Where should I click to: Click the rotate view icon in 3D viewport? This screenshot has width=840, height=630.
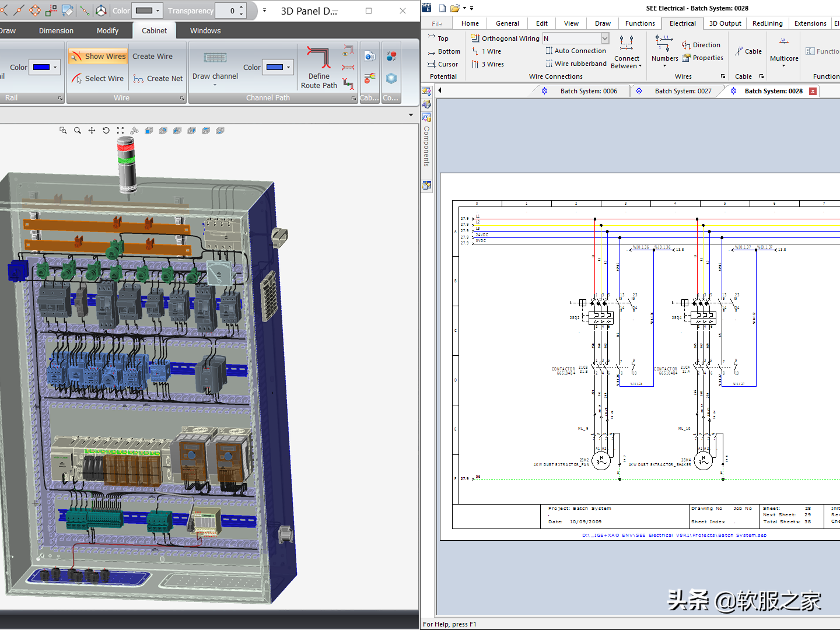pos(106,131)
